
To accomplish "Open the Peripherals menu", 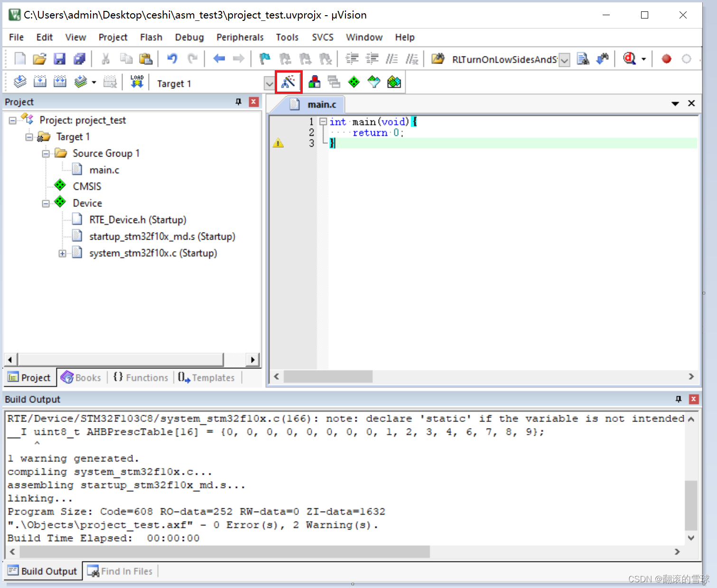I will 240,37.
